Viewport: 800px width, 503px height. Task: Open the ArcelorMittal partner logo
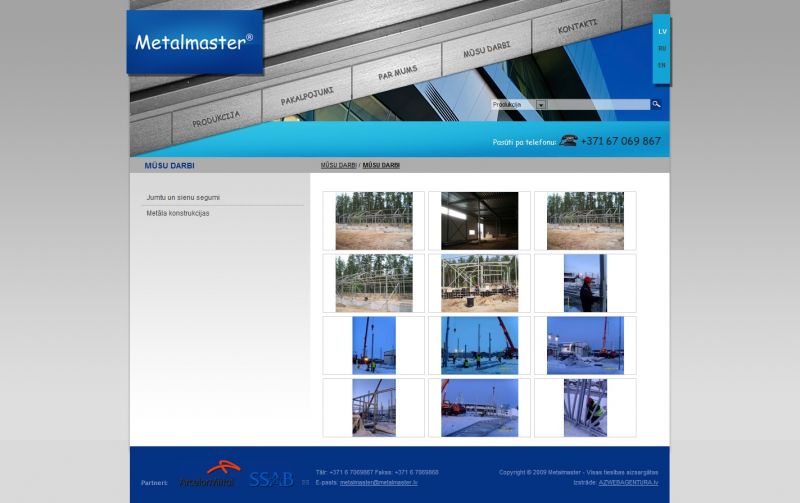point(209,474)
